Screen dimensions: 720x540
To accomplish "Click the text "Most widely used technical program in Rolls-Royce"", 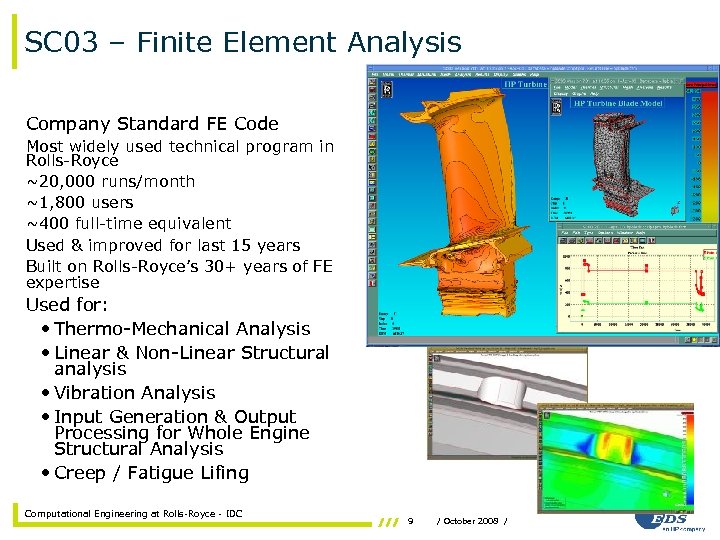I will (180, 153).
